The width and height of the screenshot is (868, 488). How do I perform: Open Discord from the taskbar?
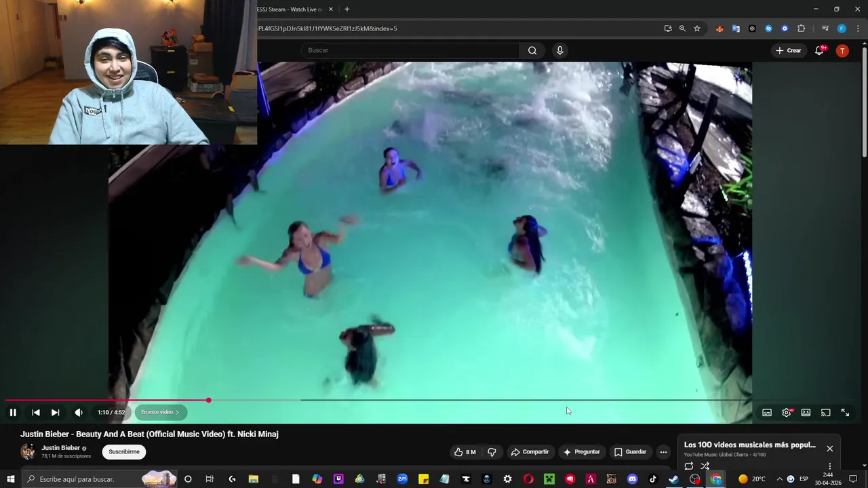pyautogui.click(x=633, y=479)
